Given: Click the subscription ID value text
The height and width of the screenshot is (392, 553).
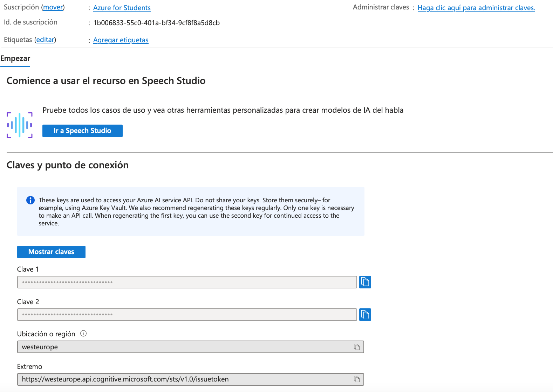Looking at the screenshot, I should click(156, 23).
